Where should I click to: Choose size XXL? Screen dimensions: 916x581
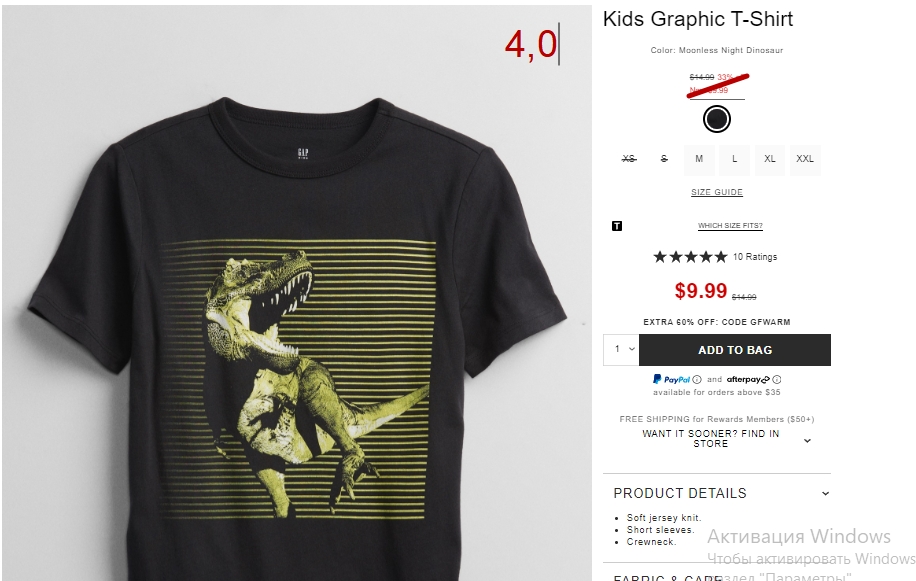click(805, 159)
